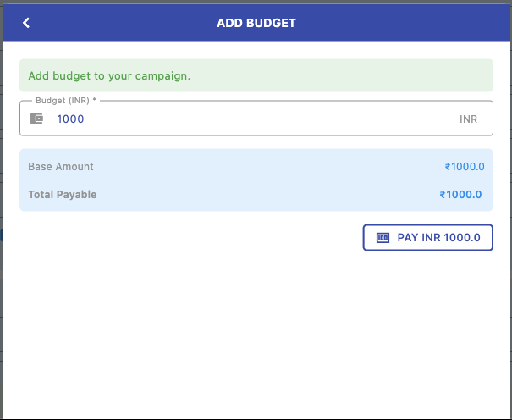The image size is (512, 420).
Task: Click blank white area below Pay button
Action: coord(256,339)
